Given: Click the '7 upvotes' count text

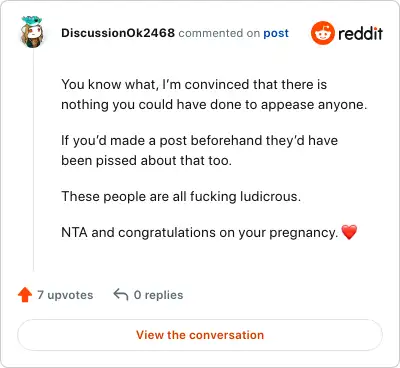Looking at the screenshot, I should [65, 295].
